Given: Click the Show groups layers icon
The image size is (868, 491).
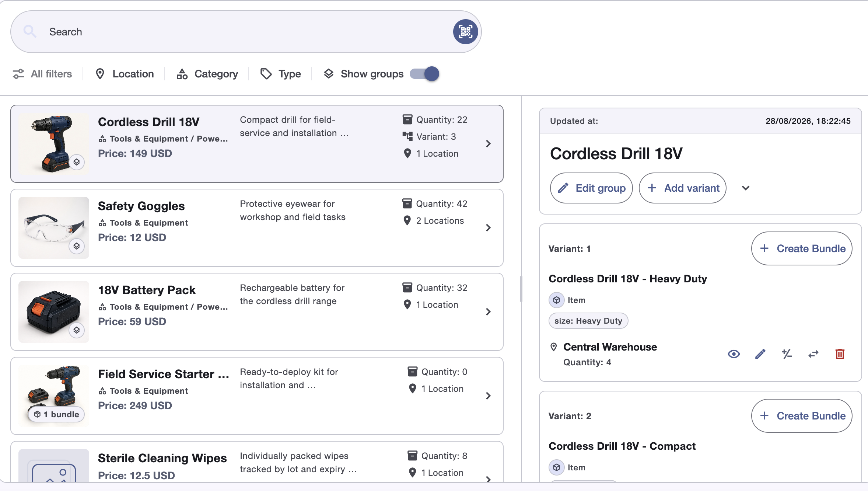Looking at the screenshot, I should (329, 74).
